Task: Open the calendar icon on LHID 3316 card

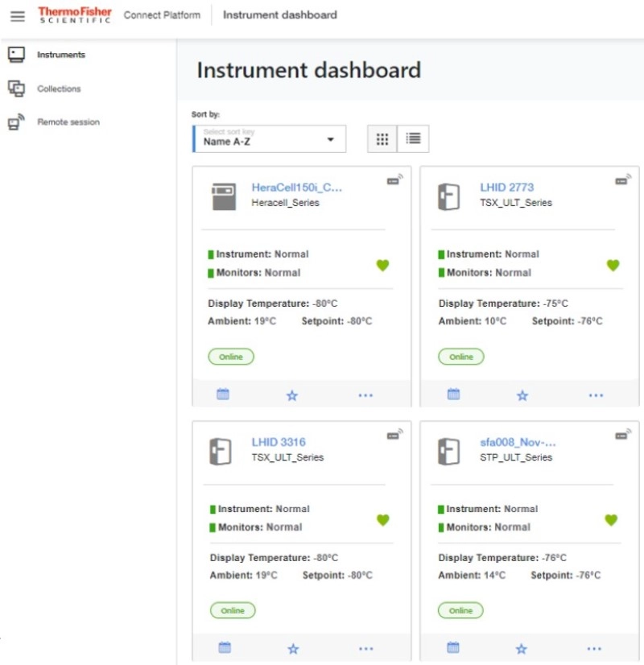Action: (x=225, y=647)
